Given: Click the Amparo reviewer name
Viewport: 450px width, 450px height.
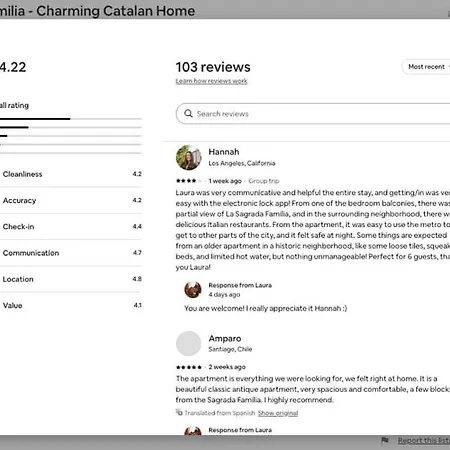Looking at the screenshot, I should click(225, 338).
